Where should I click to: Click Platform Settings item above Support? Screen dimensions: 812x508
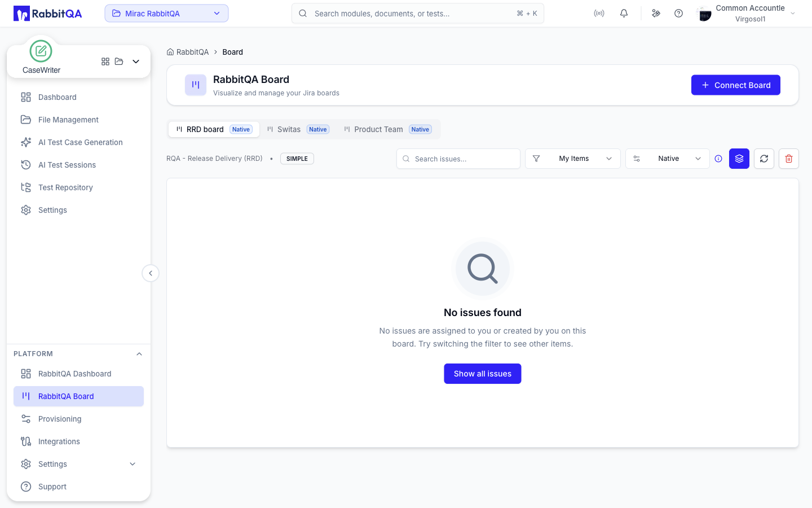[x=78, y=464]
